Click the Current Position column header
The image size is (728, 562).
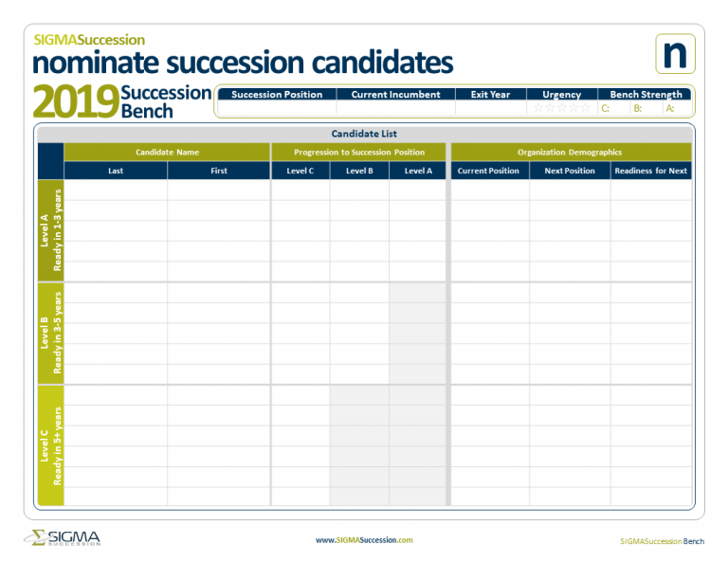coord(490,171)
